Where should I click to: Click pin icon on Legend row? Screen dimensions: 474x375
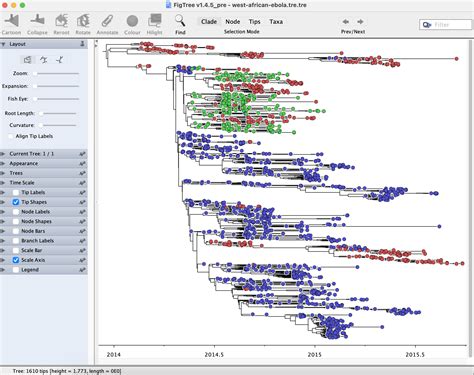click(x=82, y=270)
